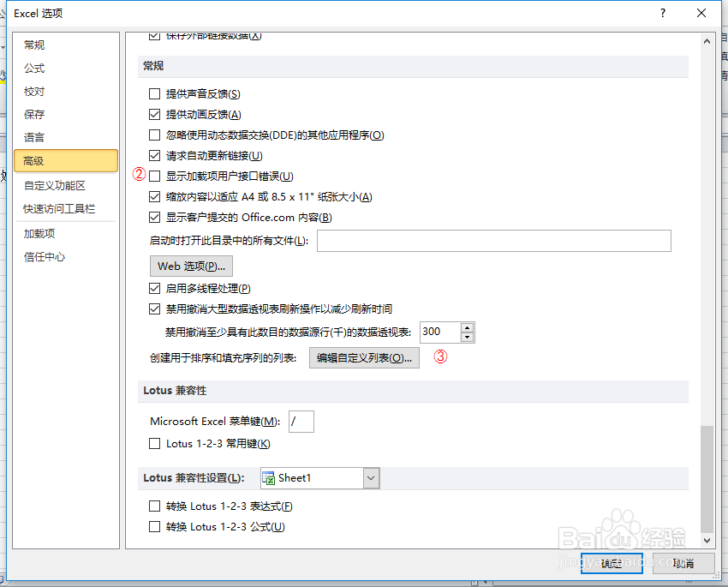Disable 缩放内容以适应 A4 纸张大小

(154, 196)
